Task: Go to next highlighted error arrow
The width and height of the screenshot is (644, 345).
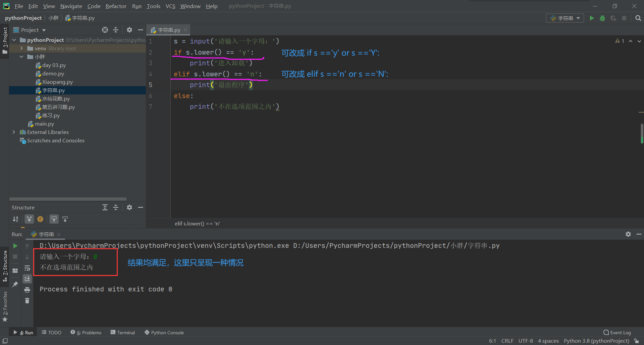Action: click(x=639, y=41)
